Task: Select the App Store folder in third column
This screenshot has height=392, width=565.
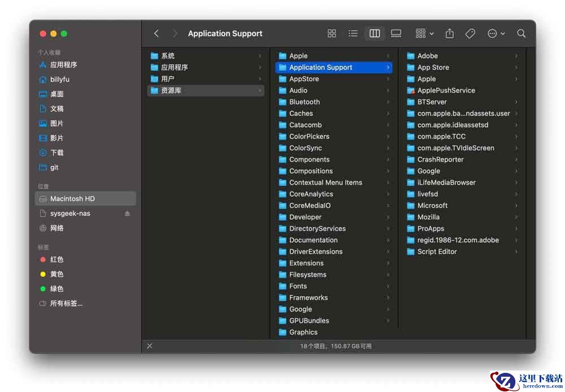Action: (x=462, y=67)
